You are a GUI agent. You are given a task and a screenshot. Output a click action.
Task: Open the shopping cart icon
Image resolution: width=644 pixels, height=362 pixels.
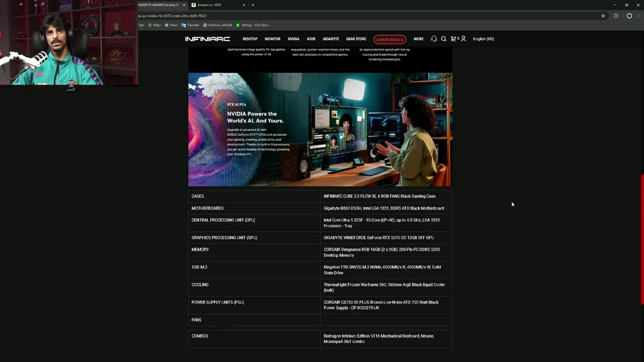click(454, 39)
